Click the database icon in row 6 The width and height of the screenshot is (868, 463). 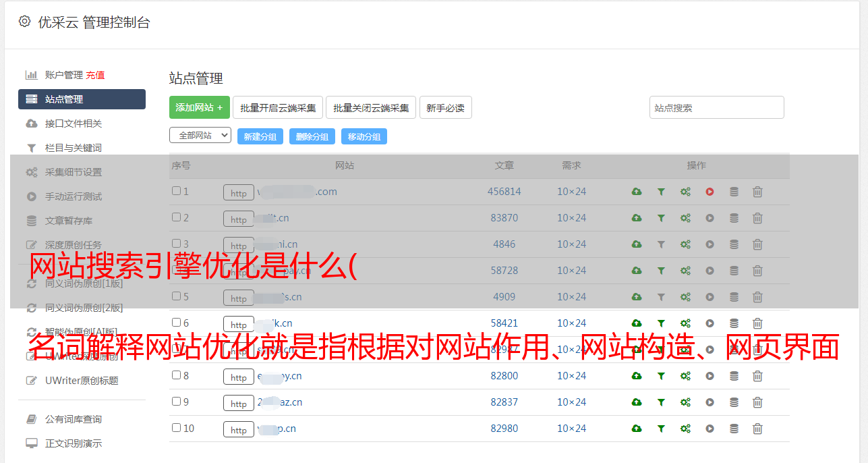(734, 323)
